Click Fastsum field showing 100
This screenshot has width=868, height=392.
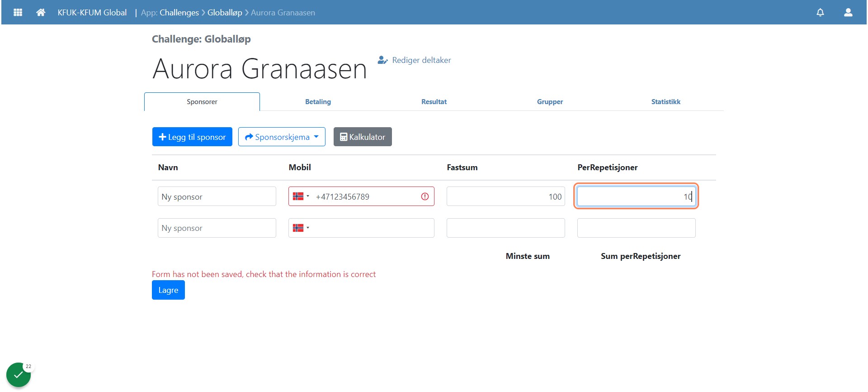click(506, 196)
